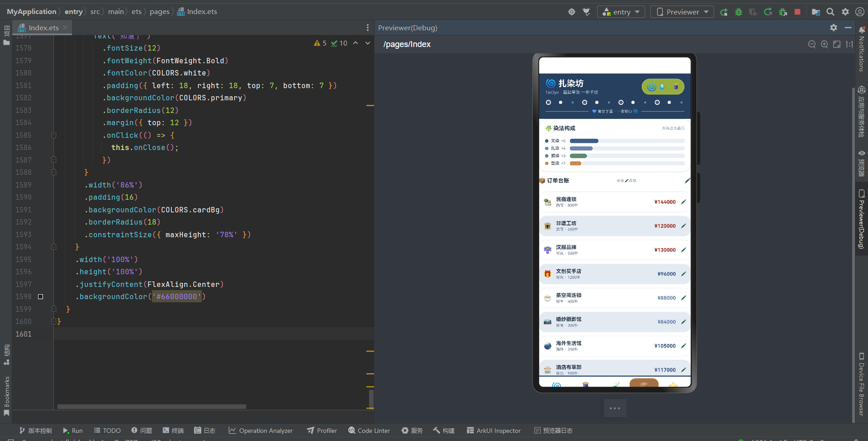
Task: Collapse code fold marker at line 1587
Action: click(x=54, y=160)
